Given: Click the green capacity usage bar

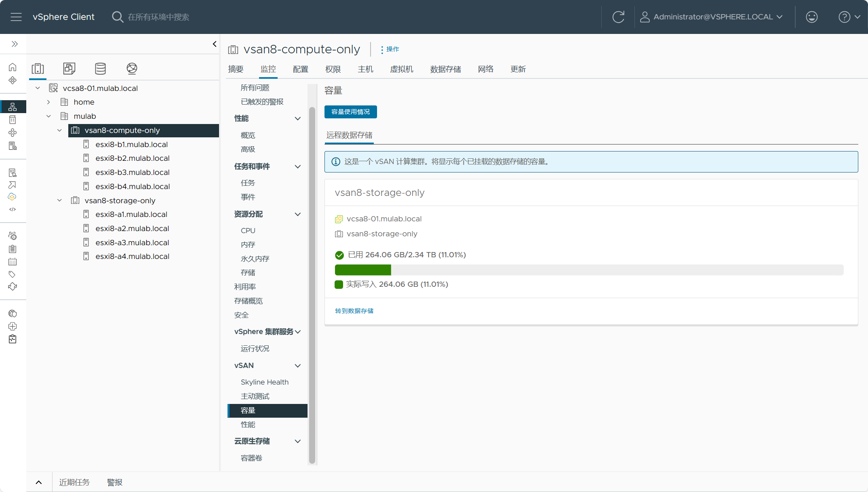Looking at the screenshot, I should click(x=363, y=270).
